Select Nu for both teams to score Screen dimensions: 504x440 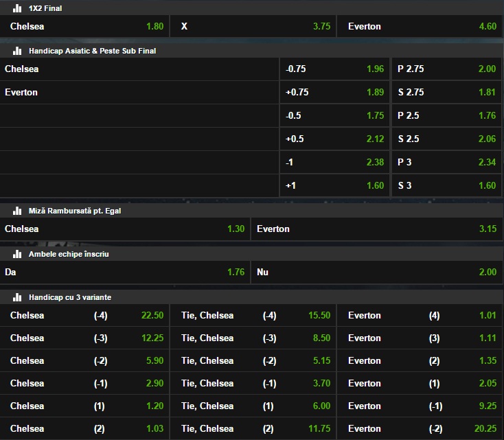377,273
